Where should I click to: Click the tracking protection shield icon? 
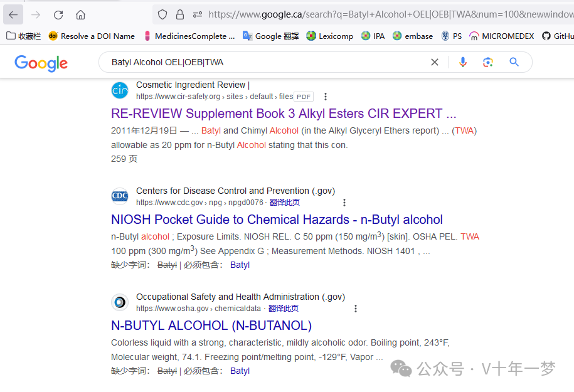point(162,13)
